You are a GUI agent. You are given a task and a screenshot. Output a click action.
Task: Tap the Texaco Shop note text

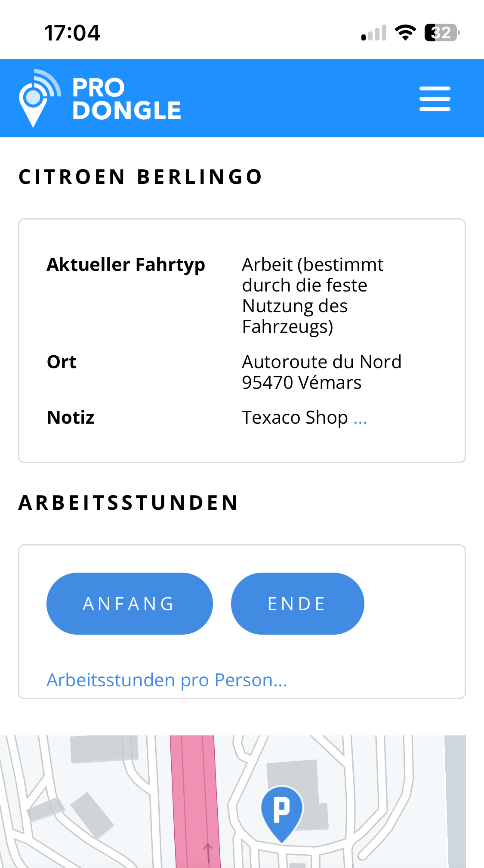click(295, 418)
